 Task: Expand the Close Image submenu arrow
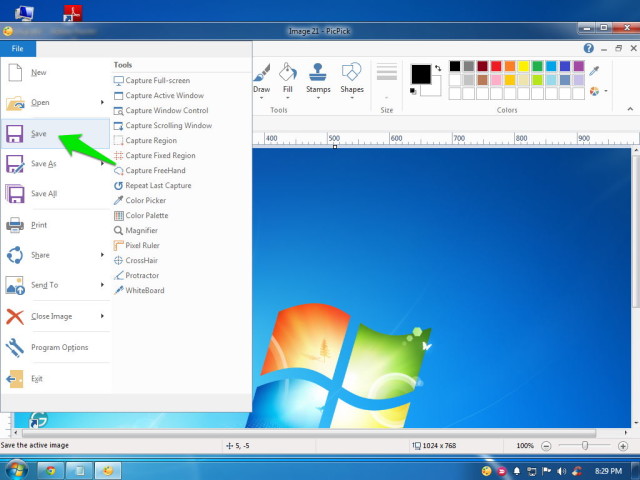point(102,316)
